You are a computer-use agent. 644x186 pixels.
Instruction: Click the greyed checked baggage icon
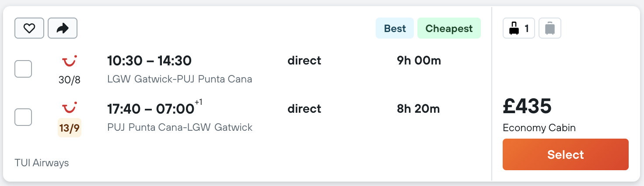tap(550, 29)
